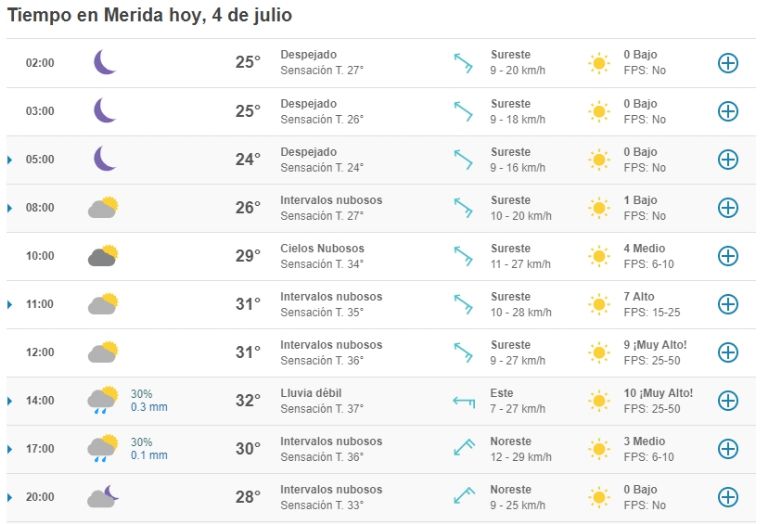
Task: Click the Lluvia débil description text
Action: tap(311, 393)
